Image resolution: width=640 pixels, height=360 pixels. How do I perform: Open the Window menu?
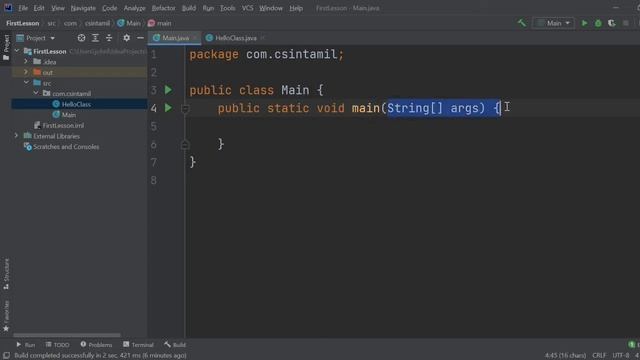coord(271,8)
